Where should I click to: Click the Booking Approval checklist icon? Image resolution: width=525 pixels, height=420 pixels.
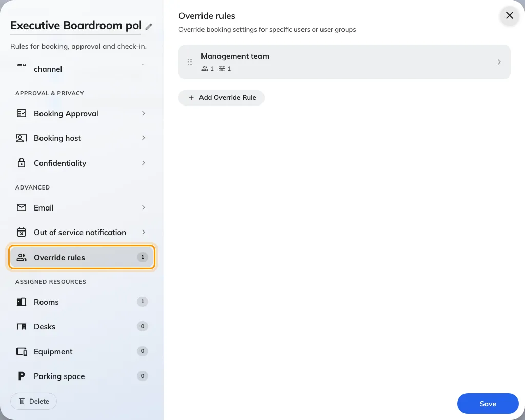tap(22, 113)
